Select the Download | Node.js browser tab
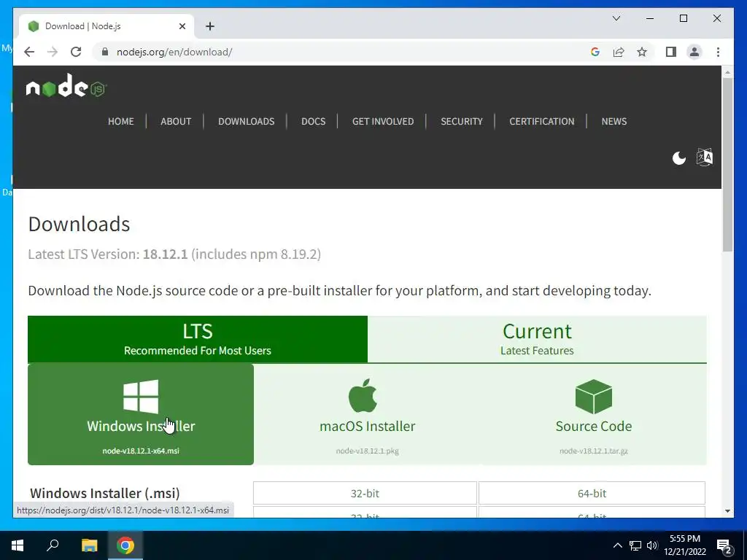The width and height of the screenshot is (747, 560). 107,26
